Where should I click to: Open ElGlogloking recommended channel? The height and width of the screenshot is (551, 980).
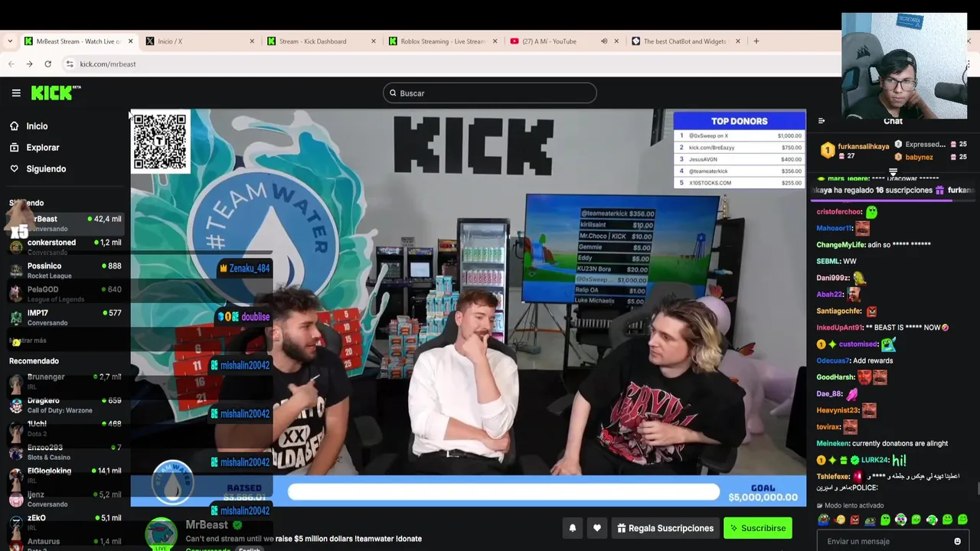(x=65, y=475)
